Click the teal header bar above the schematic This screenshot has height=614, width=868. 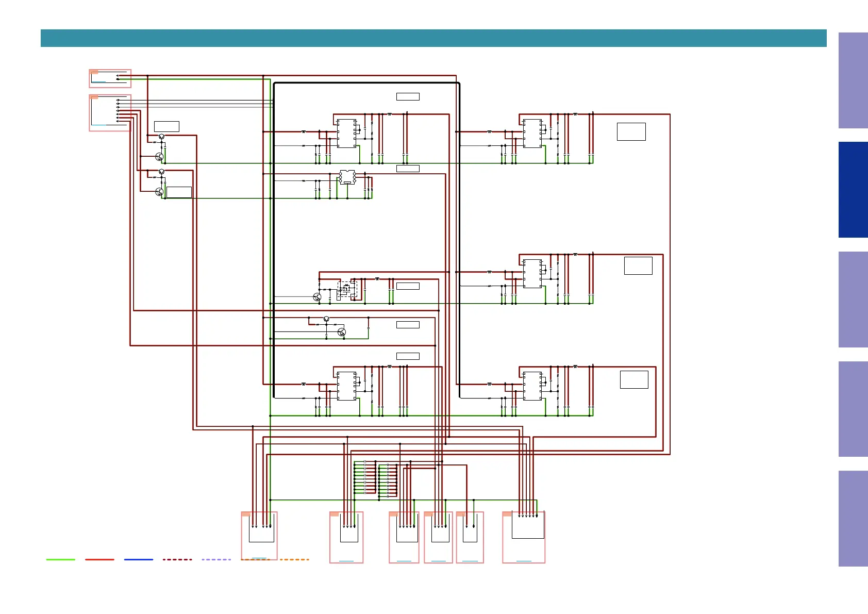[x=433, y=38]
